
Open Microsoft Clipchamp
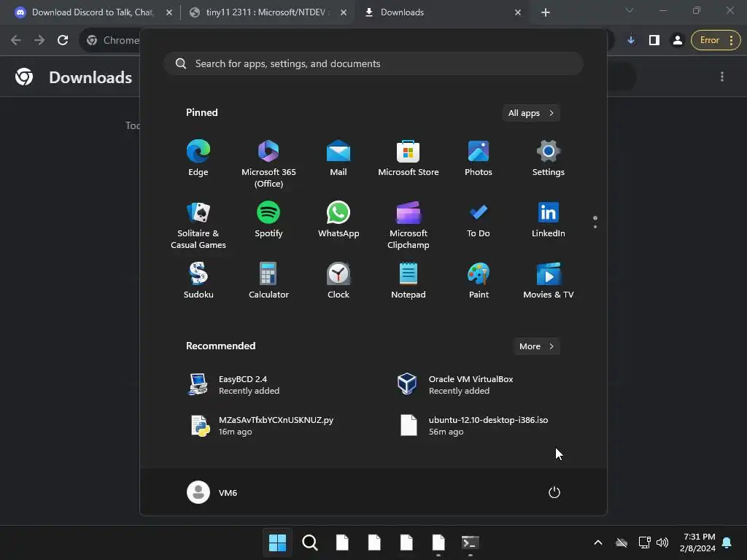pyautogui.click(x=409, y=226)
